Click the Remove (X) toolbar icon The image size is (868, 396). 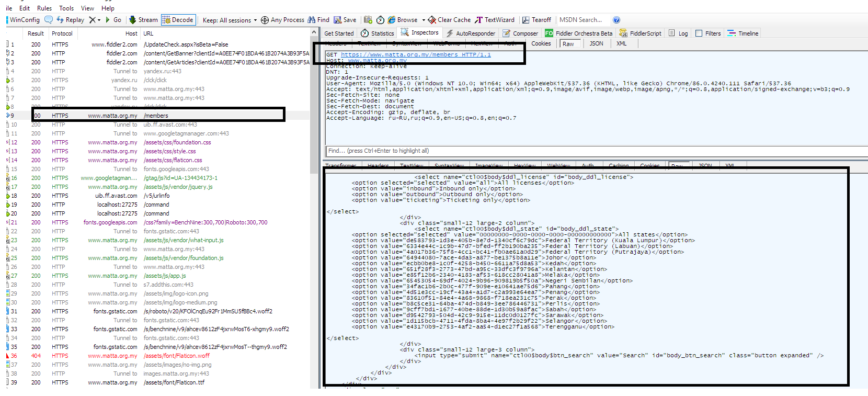pyautogui.click(x=92, y=20)
